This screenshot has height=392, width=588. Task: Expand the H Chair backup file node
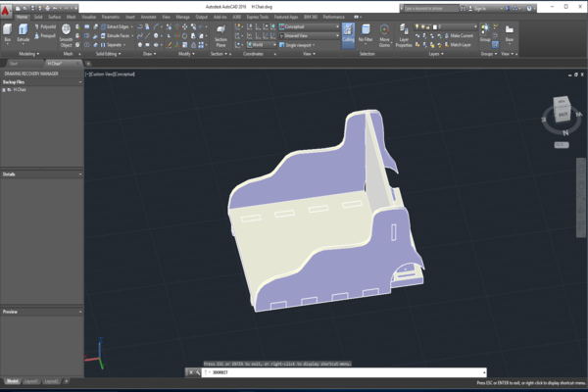(4, 89)
